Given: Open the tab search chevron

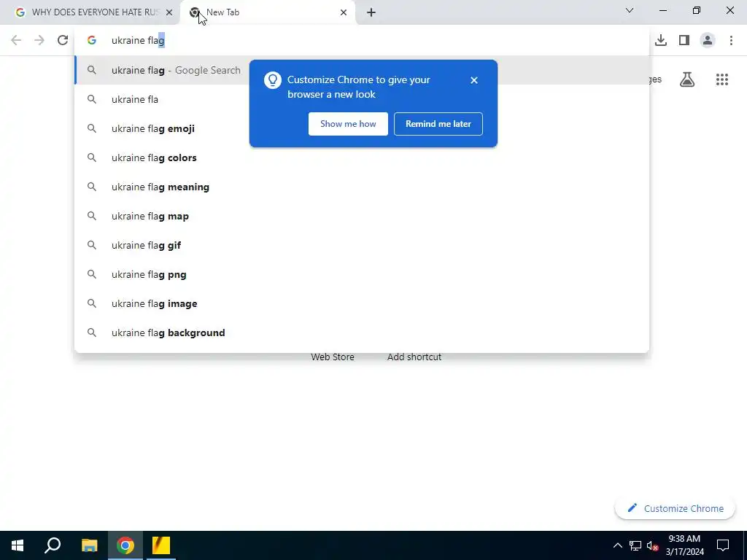Looking at the screenshot, I should click(630, 10).
